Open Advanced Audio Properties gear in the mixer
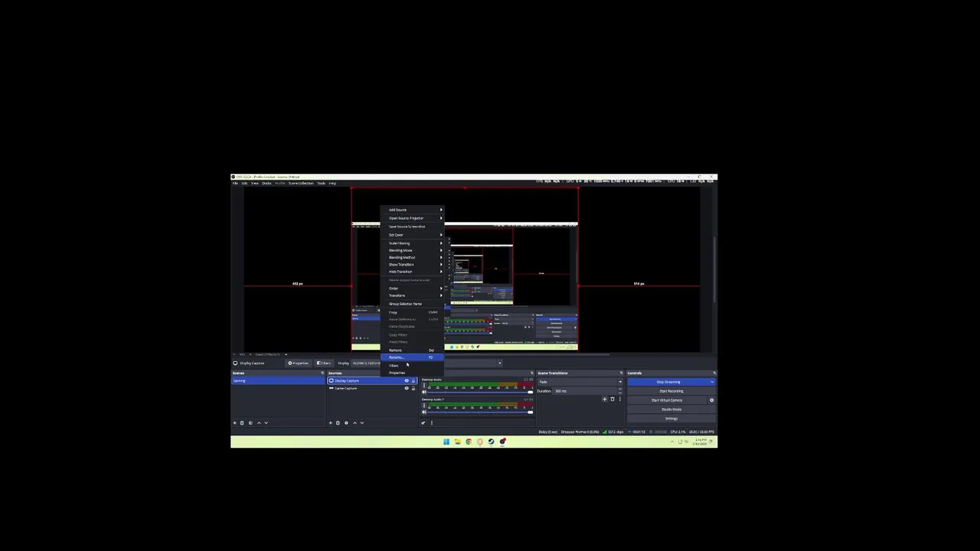980x551 pixels. pos(423,422)
